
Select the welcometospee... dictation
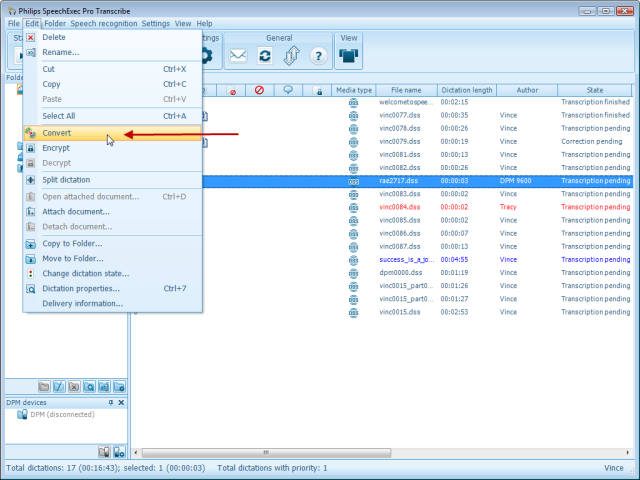(406, 102)
